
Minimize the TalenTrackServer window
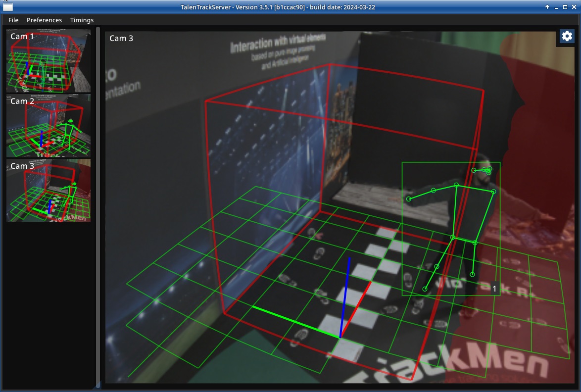pyautogui.click(x=557, y=7)
